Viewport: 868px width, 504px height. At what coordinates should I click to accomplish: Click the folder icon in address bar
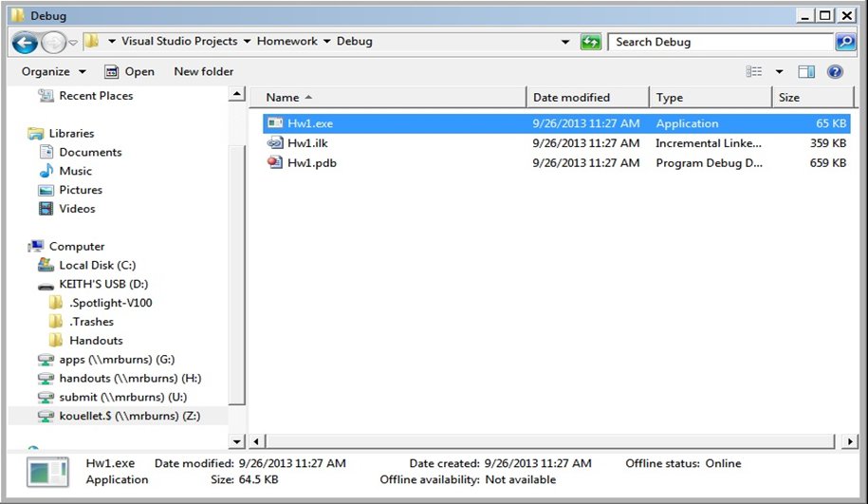click(x=91, y=41)
